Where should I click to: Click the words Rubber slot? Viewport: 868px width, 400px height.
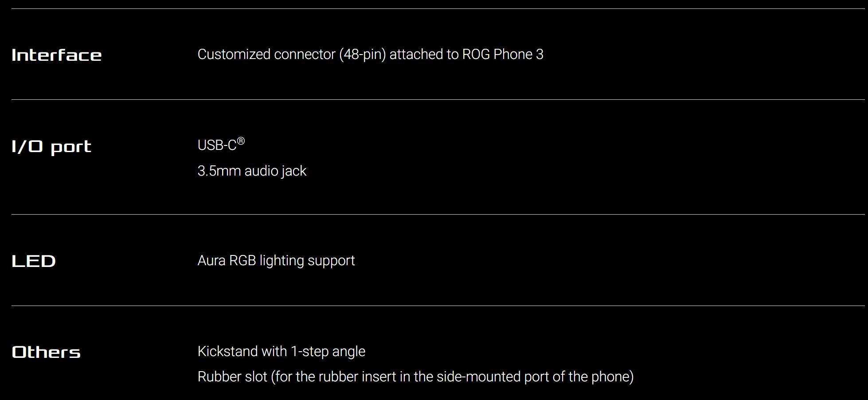[232, 376]
